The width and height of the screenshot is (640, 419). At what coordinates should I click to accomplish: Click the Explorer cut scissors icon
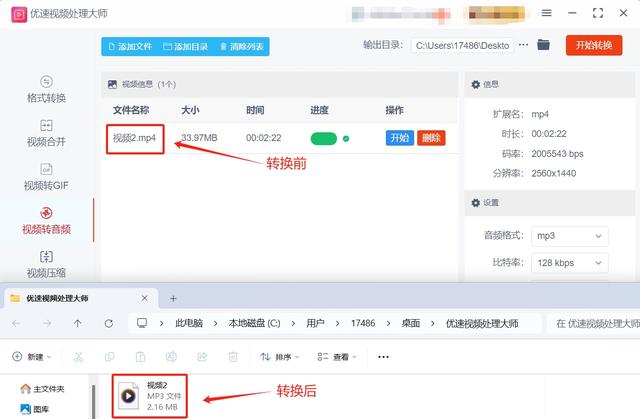[78, 357]
